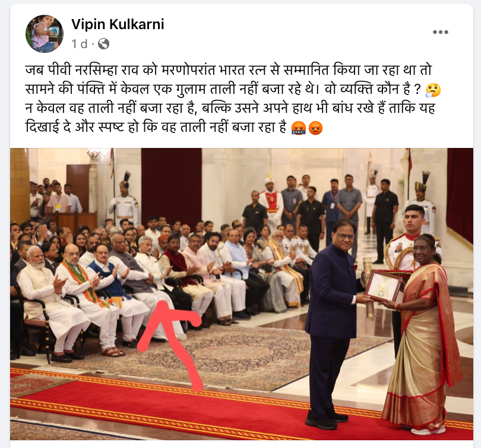Screen dimensions: 481x448
Task: Click the last line of the Hindi post text
Action: [156, 127]
